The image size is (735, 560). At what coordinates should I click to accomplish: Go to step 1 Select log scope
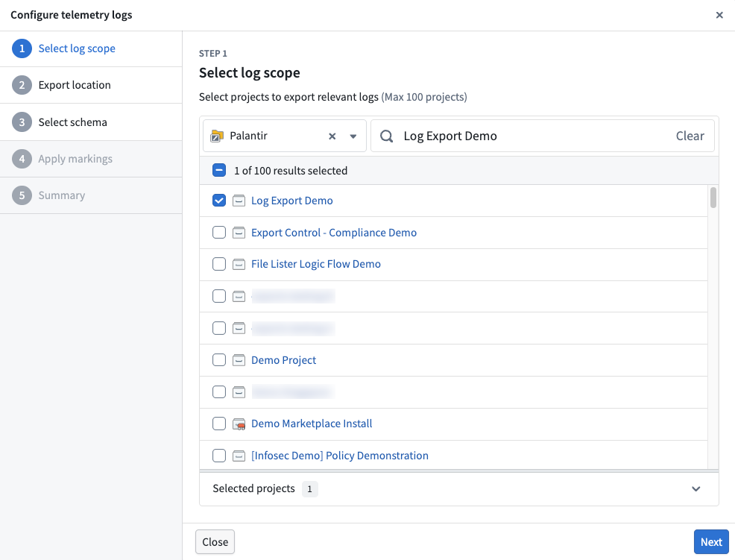click(x=91, y=48)
